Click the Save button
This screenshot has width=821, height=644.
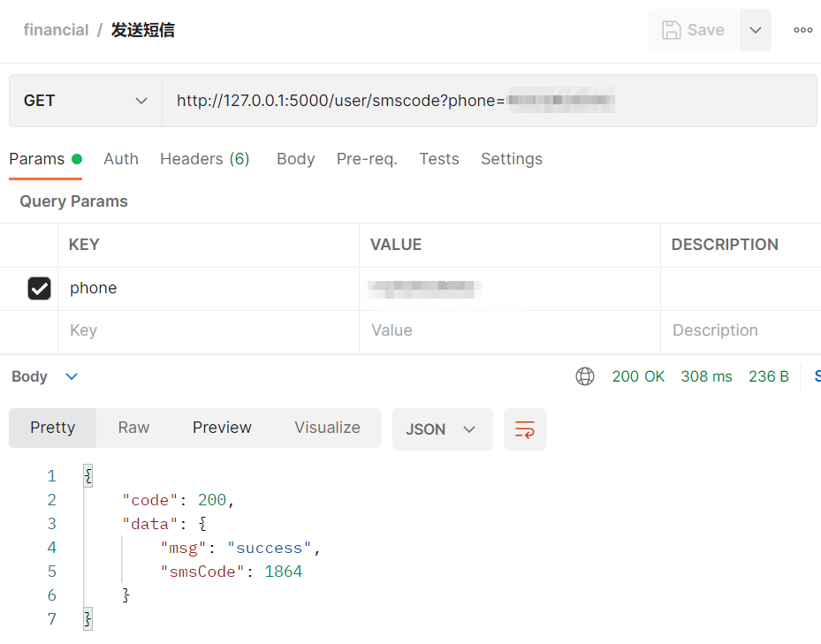[693, 30]
